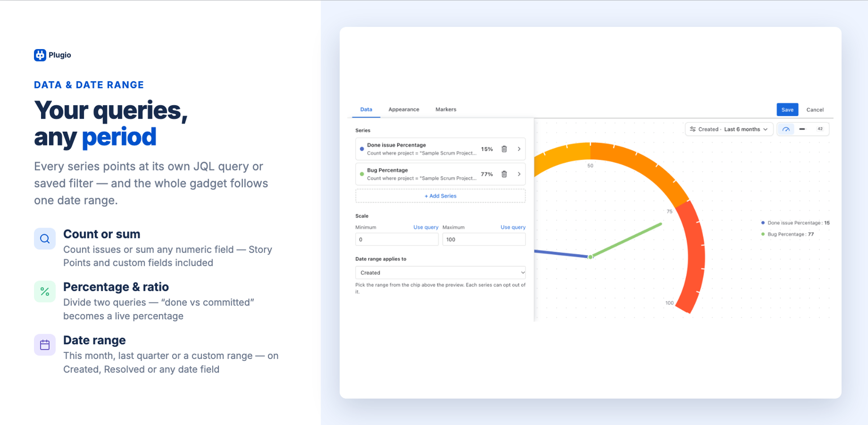Click the gauge tick label 75
Screen dimensions: 868x425
coord(670,212)
